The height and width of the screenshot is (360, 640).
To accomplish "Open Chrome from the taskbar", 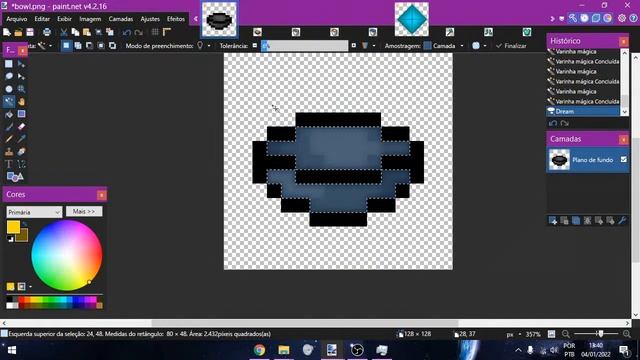I will pyautogui.click(x=259, y=350).
